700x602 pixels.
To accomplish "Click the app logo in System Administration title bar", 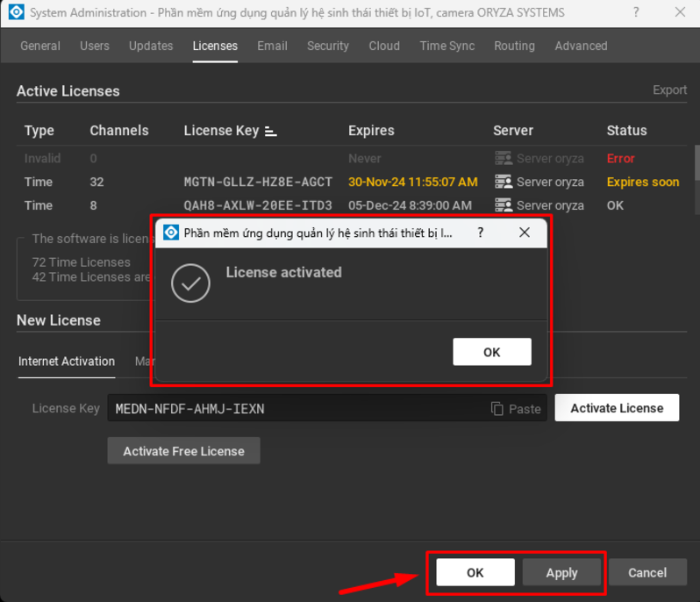I will pyautogui.click(x=17, y=12).
